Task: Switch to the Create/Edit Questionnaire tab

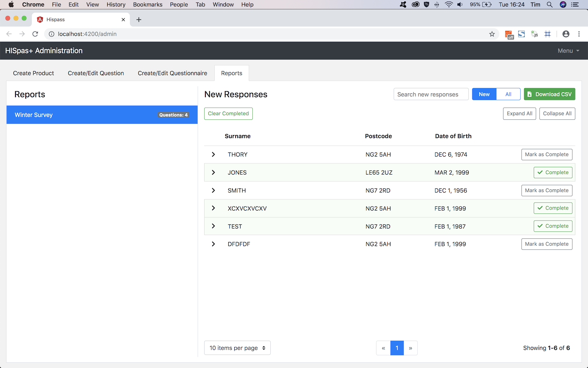Action: click(172, 73)
